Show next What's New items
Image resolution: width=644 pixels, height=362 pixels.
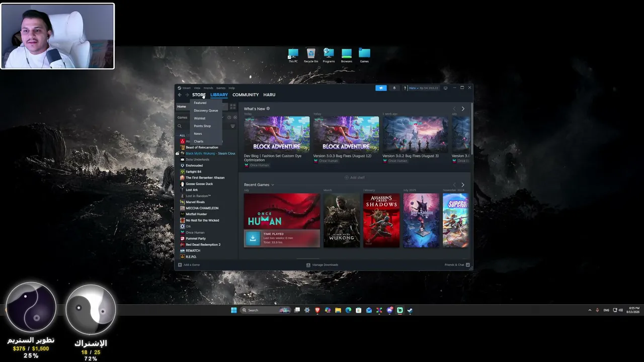pos(463,109)
